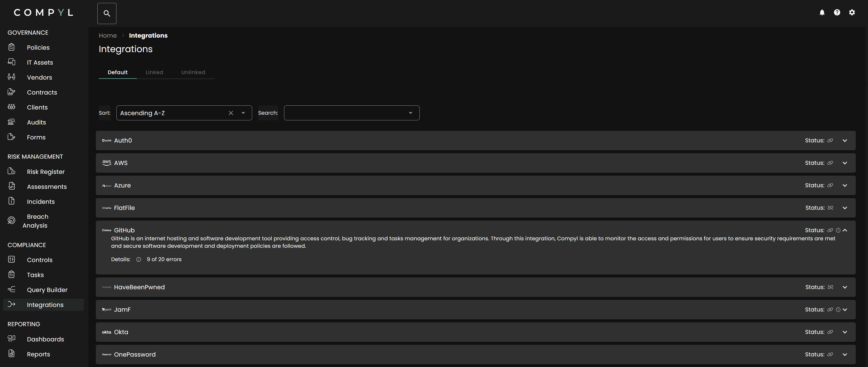
Task: Click the Vendors sidebar icon
Action: (12, 77)
